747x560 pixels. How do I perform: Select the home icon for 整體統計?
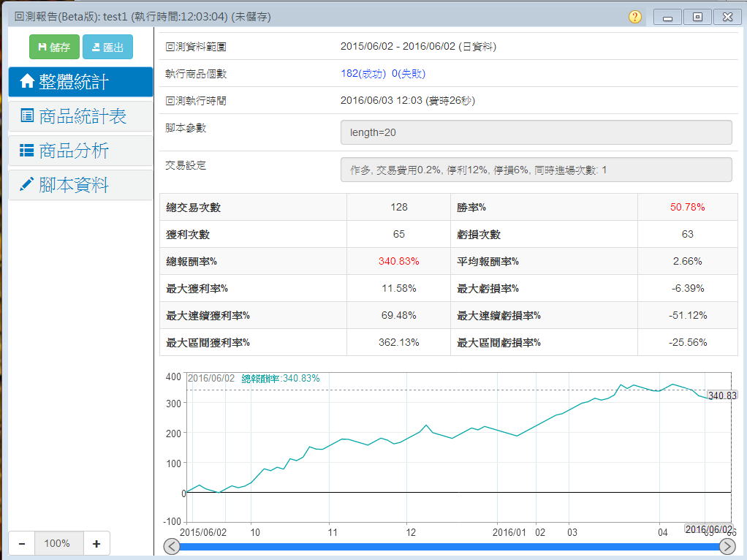[x=27, y=82]
